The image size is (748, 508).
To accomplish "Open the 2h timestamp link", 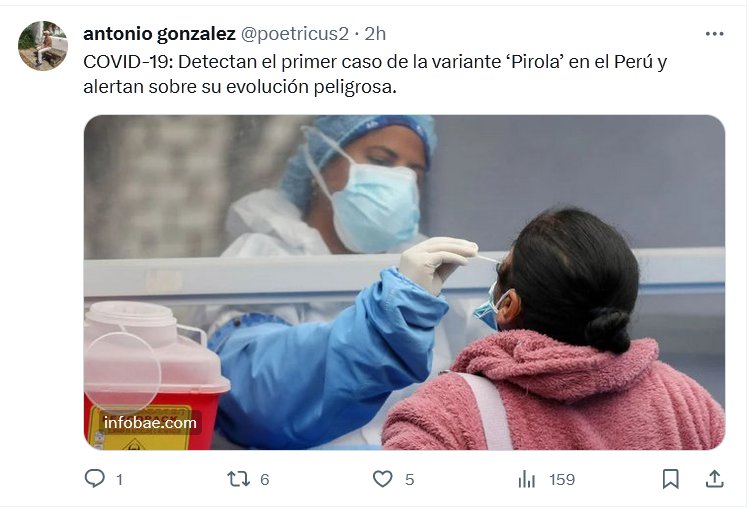I will (x=375, y=34).
